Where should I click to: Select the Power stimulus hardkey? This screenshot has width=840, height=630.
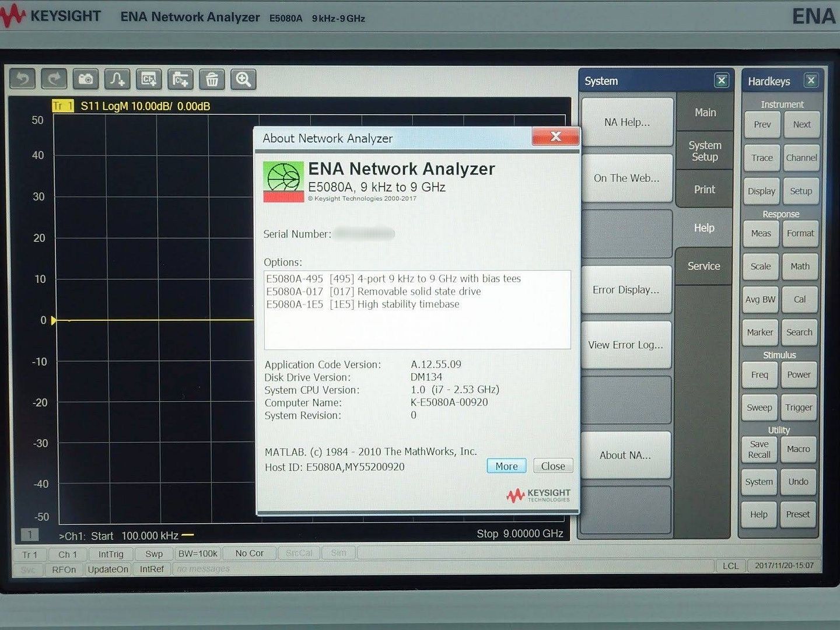799,374
